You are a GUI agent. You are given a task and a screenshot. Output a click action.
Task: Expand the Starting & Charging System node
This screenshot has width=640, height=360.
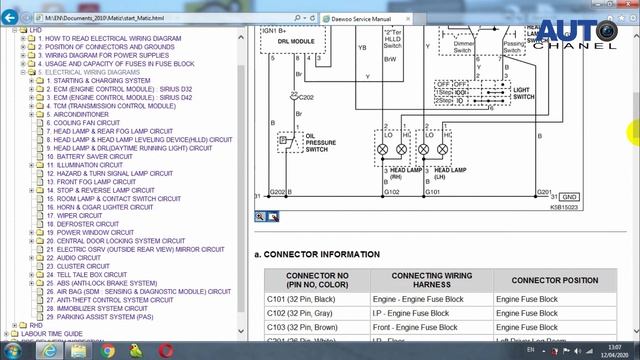31,81
